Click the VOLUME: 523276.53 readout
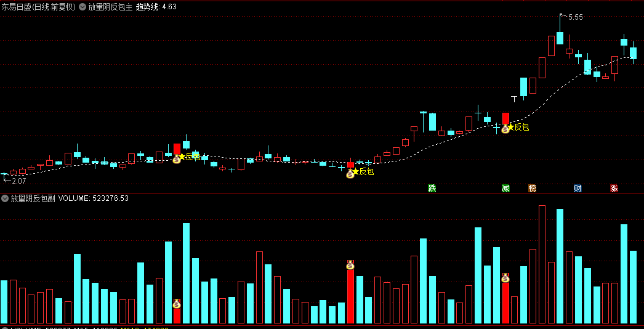 94,198
